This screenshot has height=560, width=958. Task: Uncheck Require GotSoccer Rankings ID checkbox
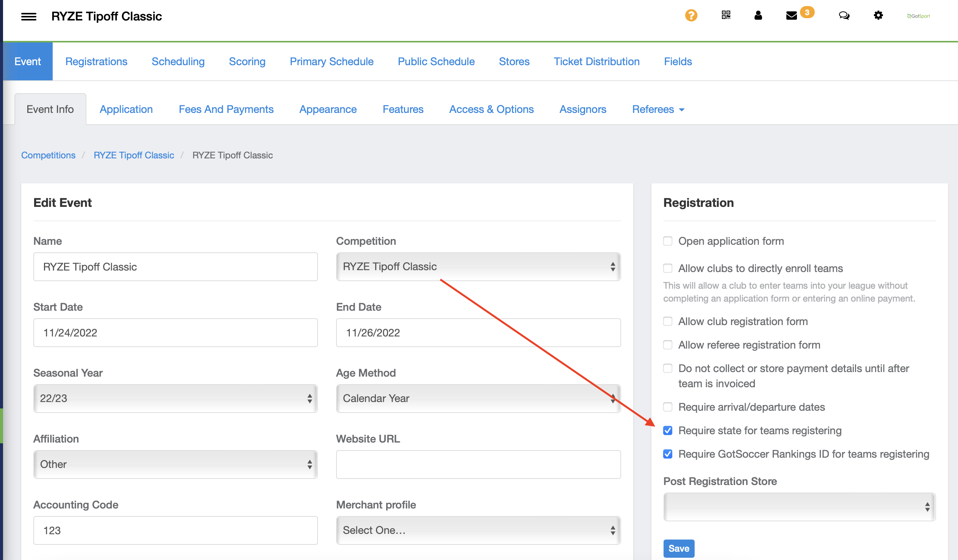(x=667, y=454)
